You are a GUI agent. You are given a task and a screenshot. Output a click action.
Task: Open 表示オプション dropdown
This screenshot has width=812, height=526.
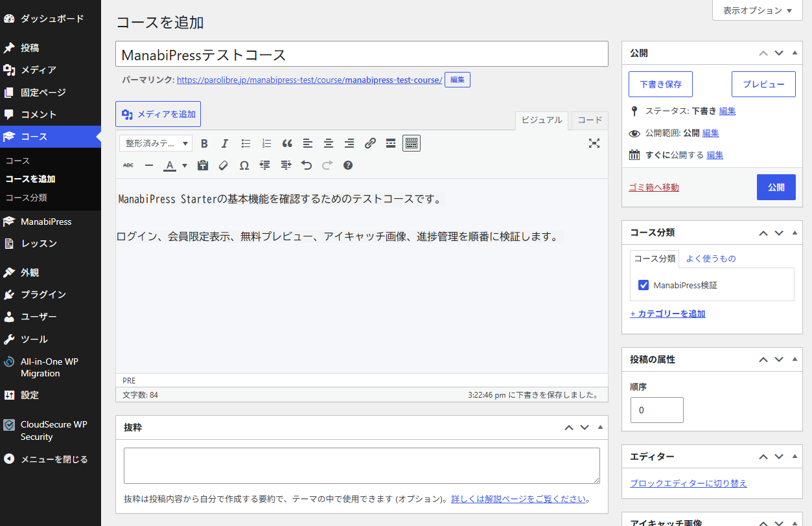[x=758, y=10]
